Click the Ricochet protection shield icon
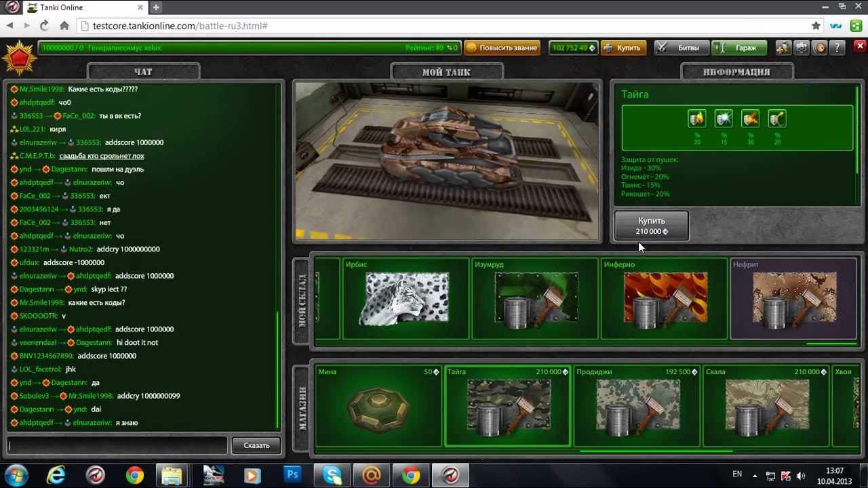The width and height of the screenshot is (868, 488). [x=777, y=119]
